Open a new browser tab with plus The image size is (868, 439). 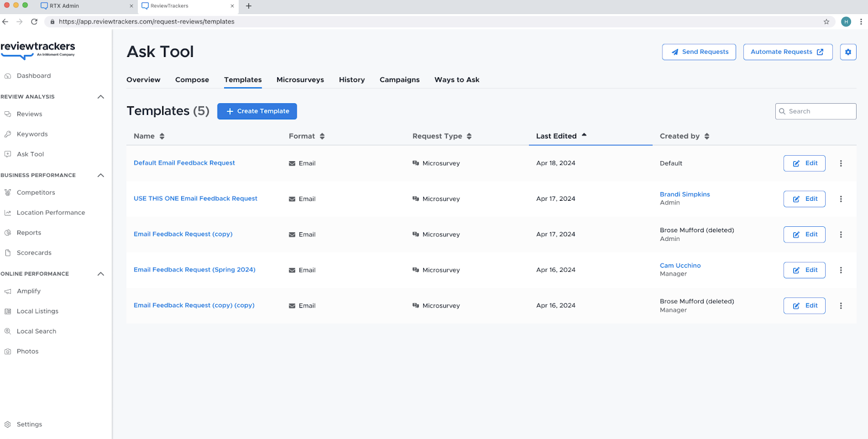(x=248, y=6)
